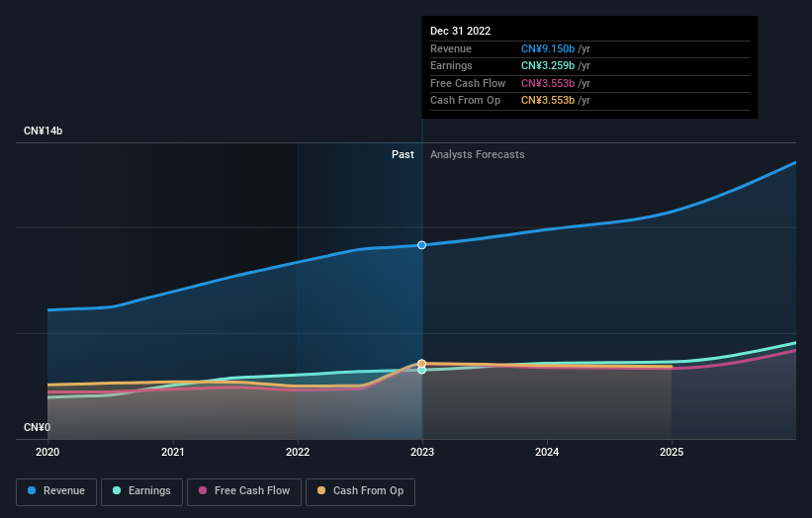Select the 2020 x-axis label

(47, 453)
